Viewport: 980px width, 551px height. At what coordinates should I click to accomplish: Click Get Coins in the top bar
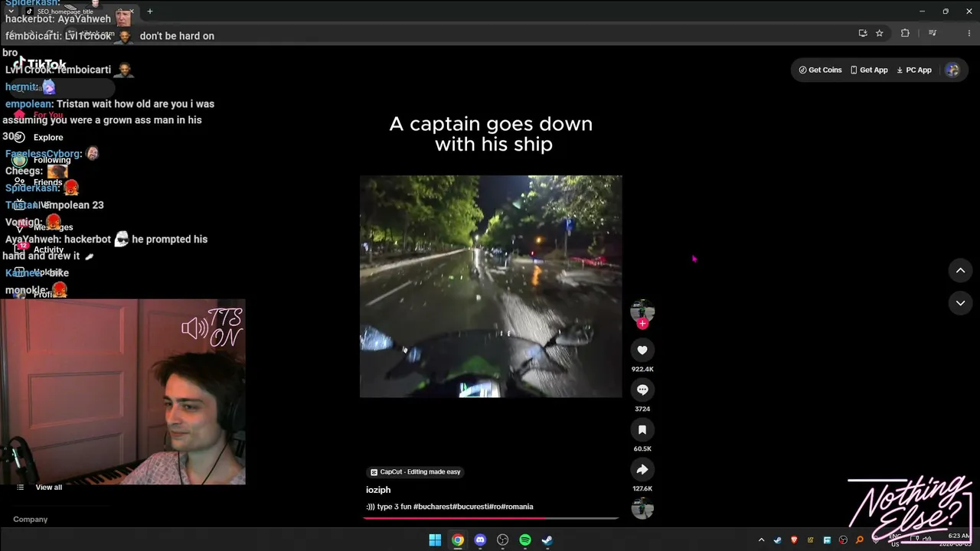pyautogui.click(x=820, y=70)
